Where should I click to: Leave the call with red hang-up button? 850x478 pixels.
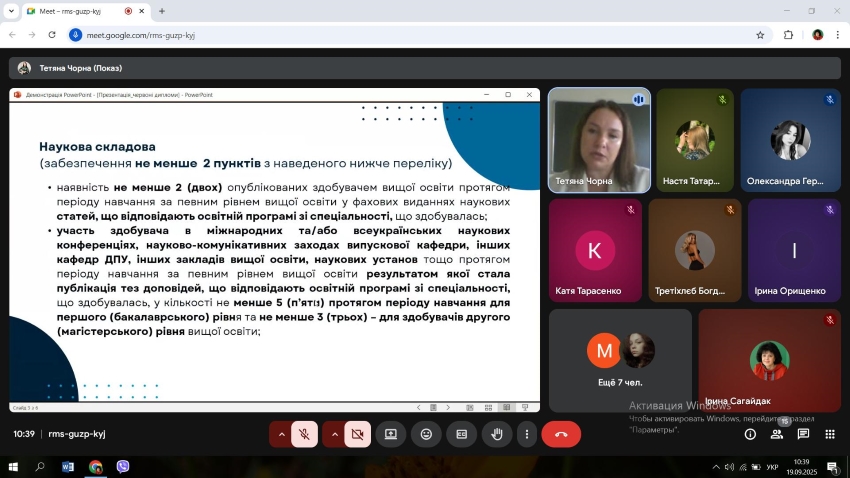point(561,434)
